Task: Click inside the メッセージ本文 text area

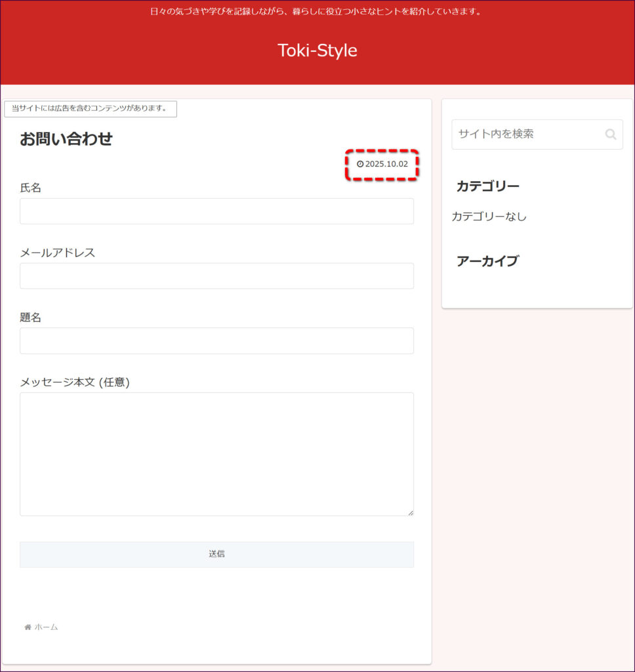Action: (x=216, y=454)
